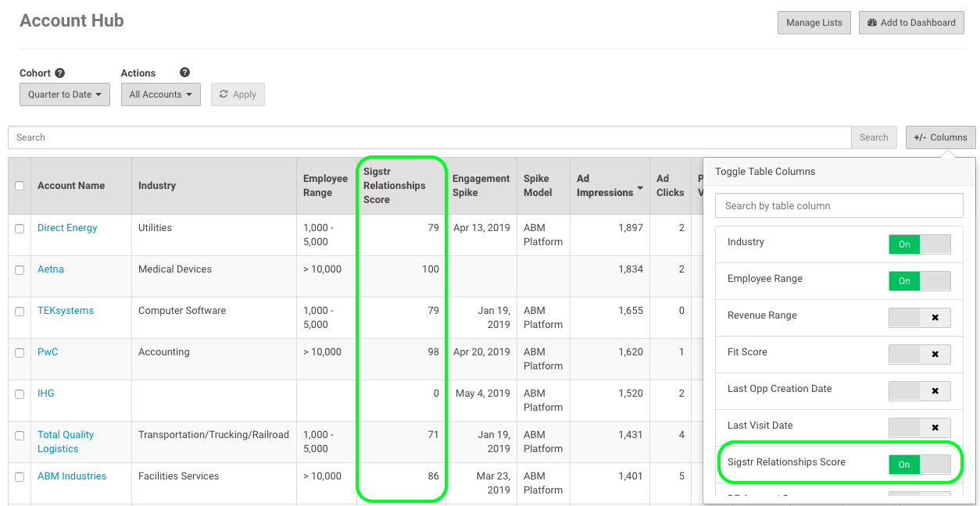Screen dimensions: 980x506
Task: Turn off Sigstr Relationships Score toggle
Action: pos(920,465)
